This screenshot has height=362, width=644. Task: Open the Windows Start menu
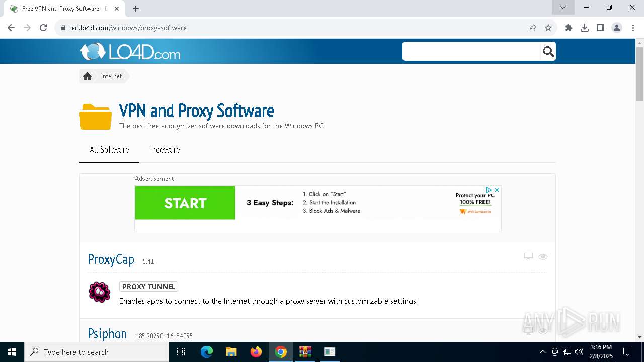tap(12, 352)
